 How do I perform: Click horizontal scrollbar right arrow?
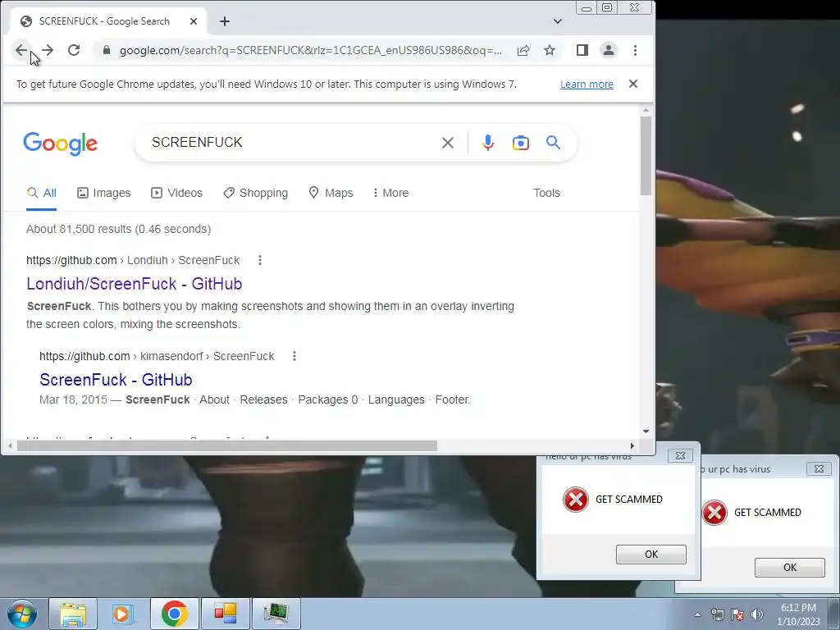632,445
